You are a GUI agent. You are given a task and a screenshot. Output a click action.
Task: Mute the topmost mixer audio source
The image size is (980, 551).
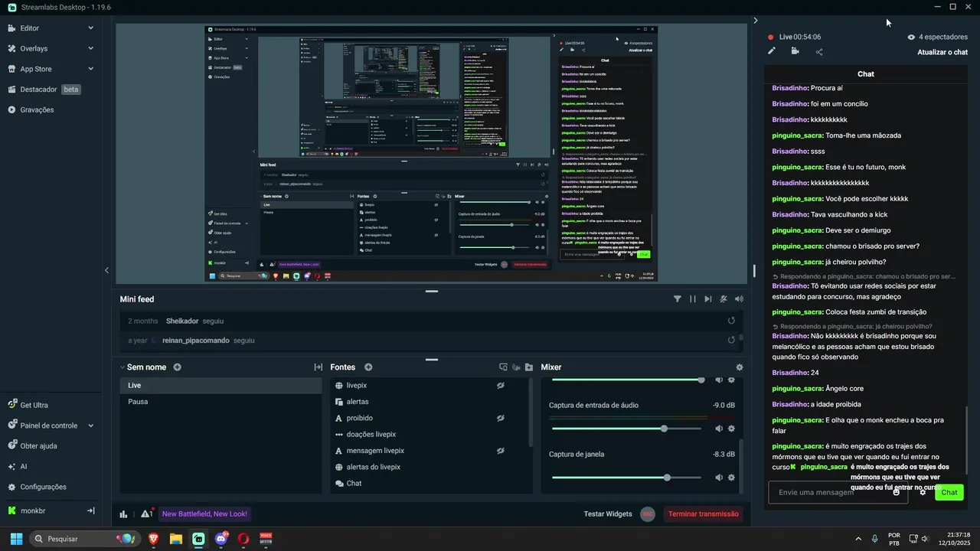pos(719,380)
